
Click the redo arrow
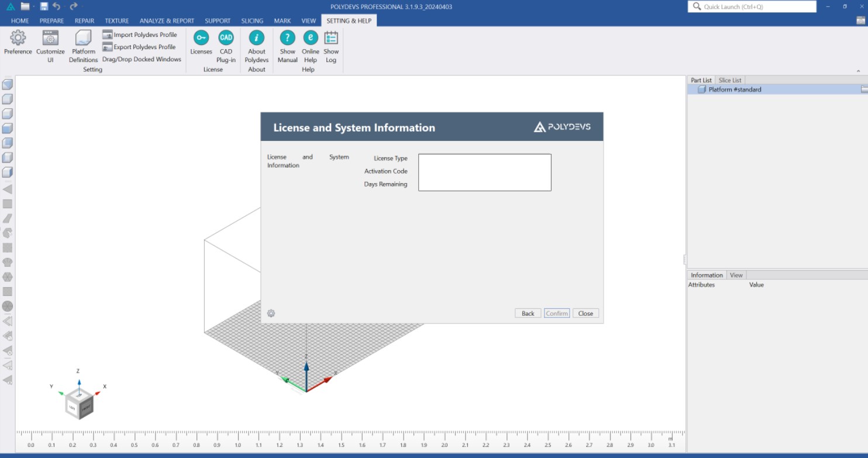point(73,6)
